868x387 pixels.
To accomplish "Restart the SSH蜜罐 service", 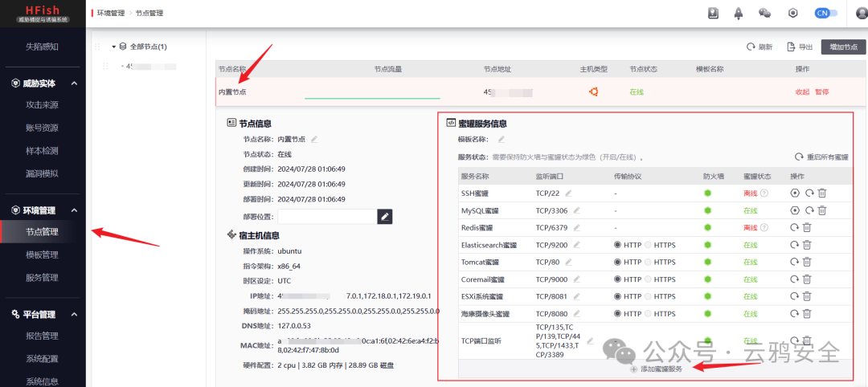I will (809, 193).
